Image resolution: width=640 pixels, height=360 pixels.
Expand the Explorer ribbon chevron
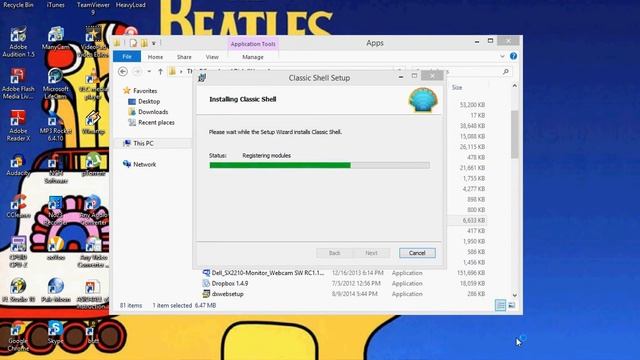tap(502, 56)
